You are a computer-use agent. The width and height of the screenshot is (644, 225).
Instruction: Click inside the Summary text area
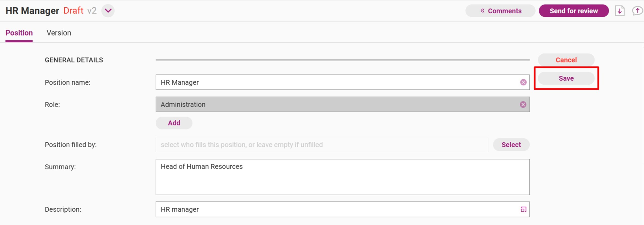point(343,177)
